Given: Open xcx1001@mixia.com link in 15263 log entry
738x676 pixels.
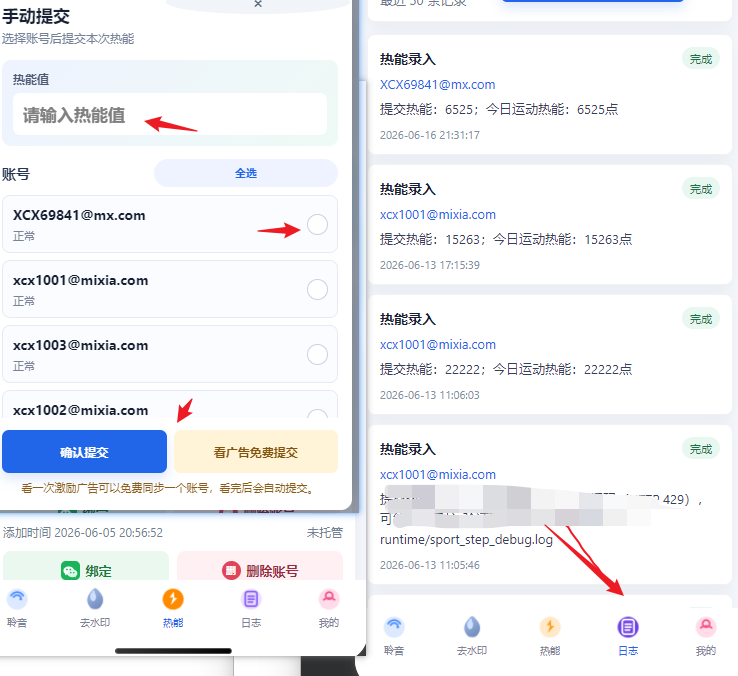Looking at the screenshot, I should [438, 215].
